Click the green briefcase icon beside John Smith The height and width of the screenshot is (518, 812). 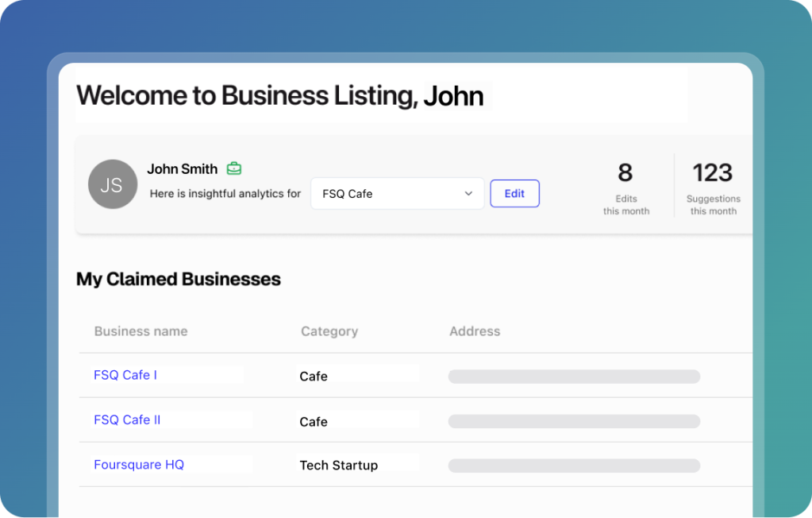coord(233,168)
